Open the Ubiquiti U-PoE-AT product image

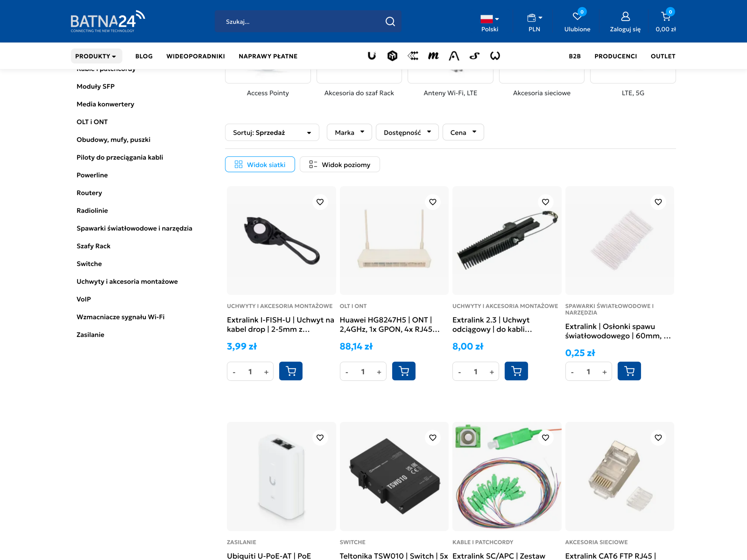click(281, 476)
